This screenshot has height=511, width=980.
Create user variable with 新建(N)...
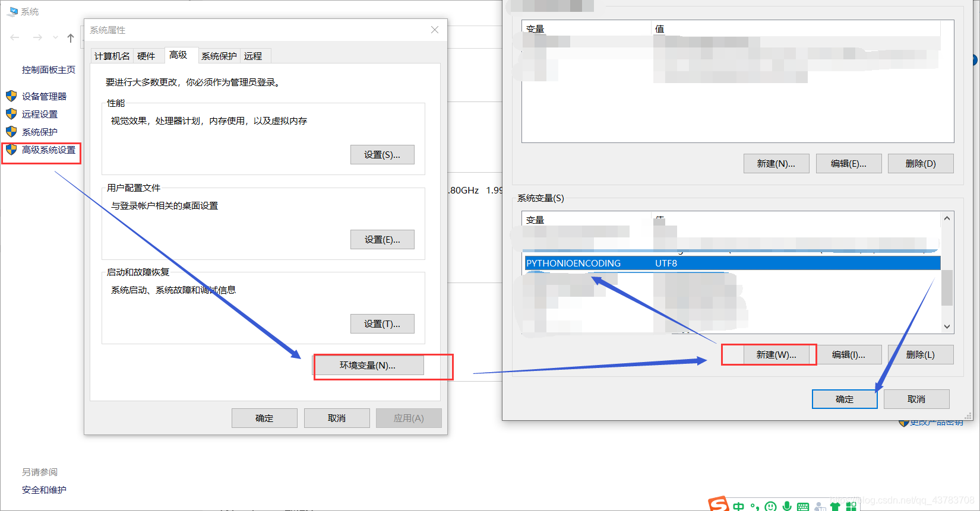coord(776,164)
